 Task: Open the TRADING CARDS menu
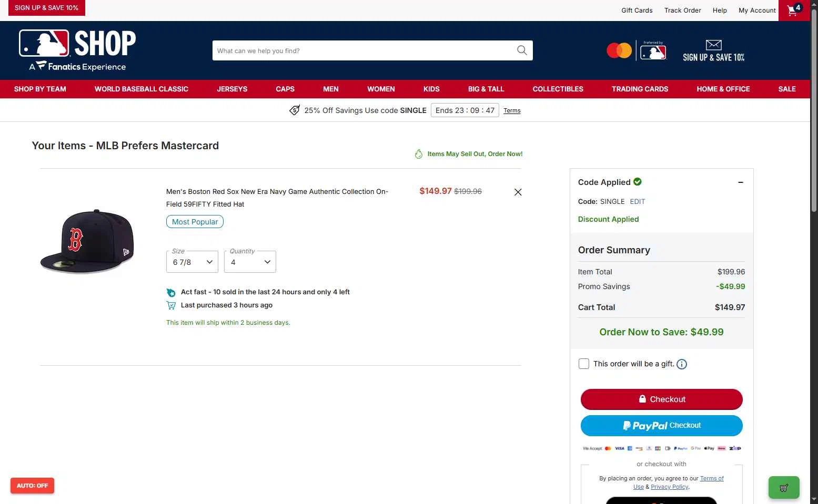click(x=640, y=89)
